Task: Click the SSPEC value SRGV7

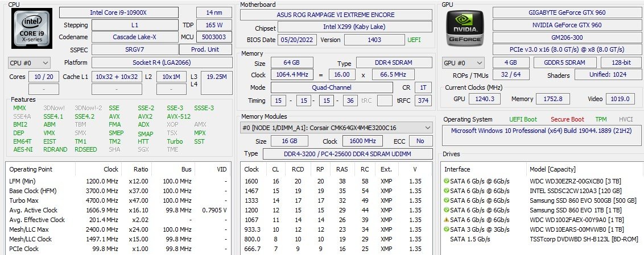Action: (135, 49)
